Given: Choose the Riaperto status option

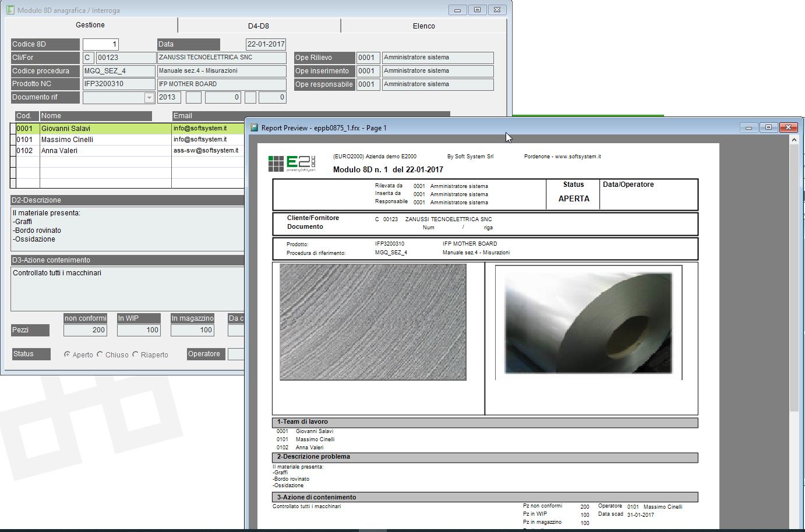Looking at the screenshot, I should coord(136,354).
